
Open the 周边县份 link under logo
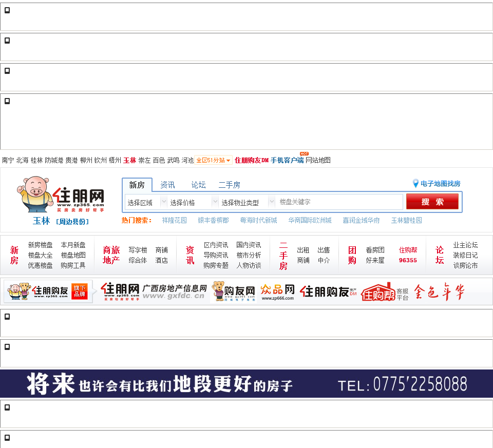pyautogui.click(x=72, y=222)
